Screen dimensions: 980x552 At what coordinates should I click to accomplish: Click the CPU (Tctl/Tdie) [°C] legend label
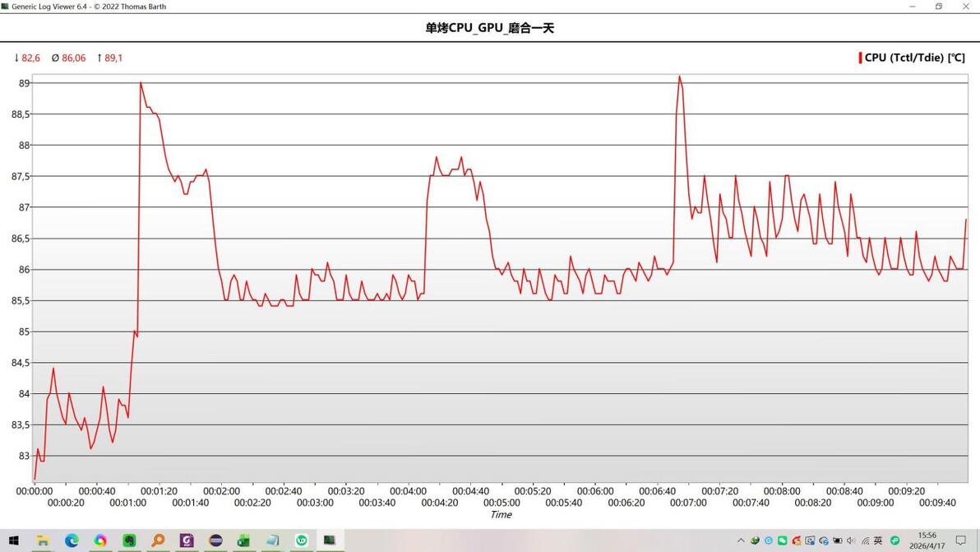pyautogui.click(x=915, y=58)
